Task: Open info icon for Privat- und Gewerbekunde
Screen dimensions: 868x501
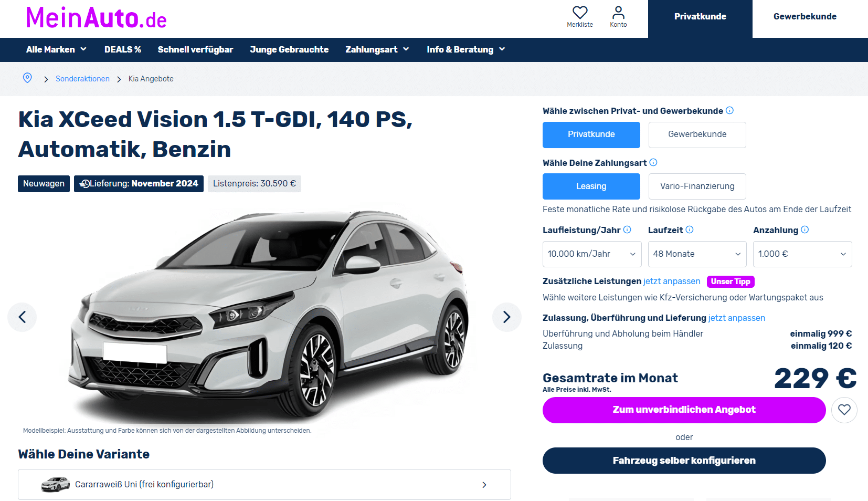Action: point(729,111)
